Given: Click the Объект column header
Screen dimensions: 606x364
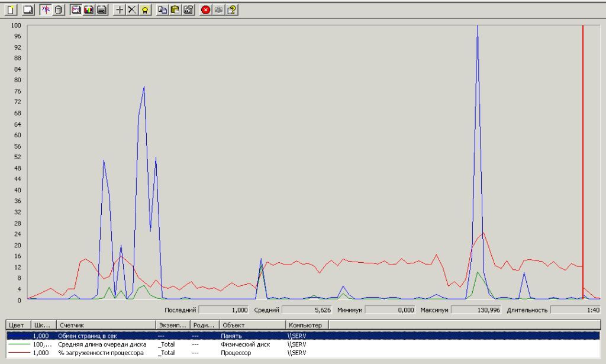Looking at the screenshot, I should click(x=252, y=325).
